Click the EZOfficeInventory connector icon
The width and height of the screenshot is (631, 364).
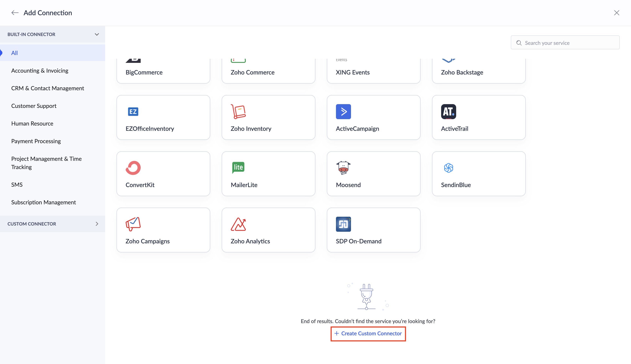pyautogui.click(x=133, y=111)
